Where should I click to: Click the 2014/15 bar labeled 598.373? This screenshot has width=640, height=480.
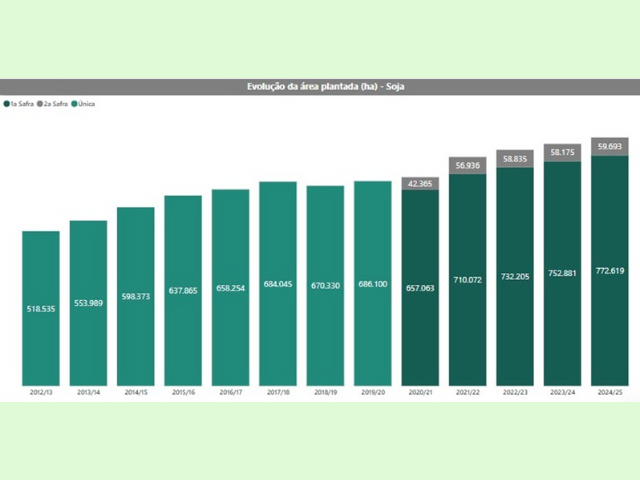(135, 296)
